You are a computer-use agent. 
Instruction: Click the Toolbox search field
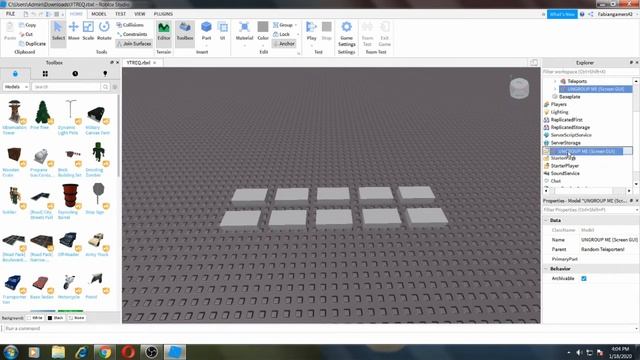(x=66, y=87)
